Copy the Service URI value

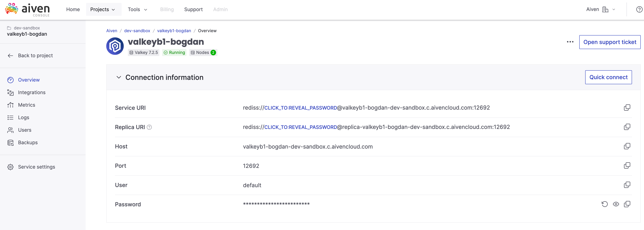627,108
